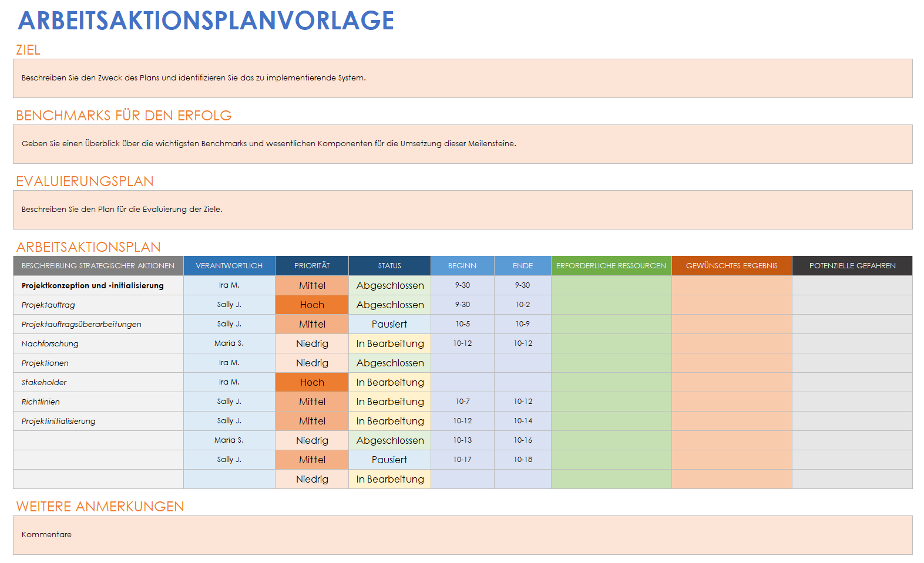924x563 pixels.
Task: Click the Nachforschung row label
Action: [x=98, y=343]
